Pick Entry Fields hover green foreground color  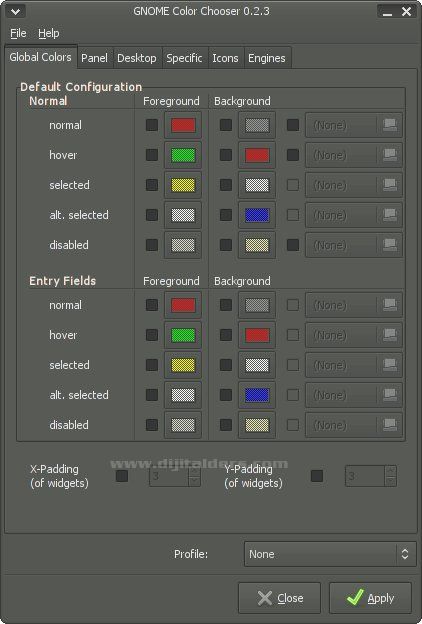(183, 335)
